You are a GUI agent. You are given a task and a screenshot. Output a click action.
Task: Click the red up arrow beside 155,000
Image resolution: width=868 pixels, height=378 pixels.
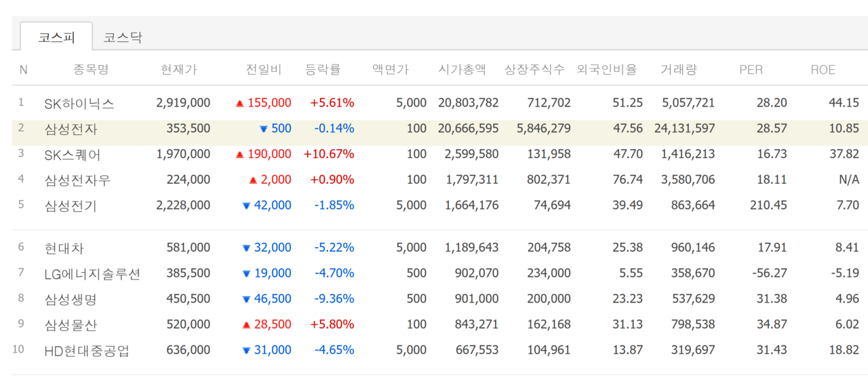point(239,104)
